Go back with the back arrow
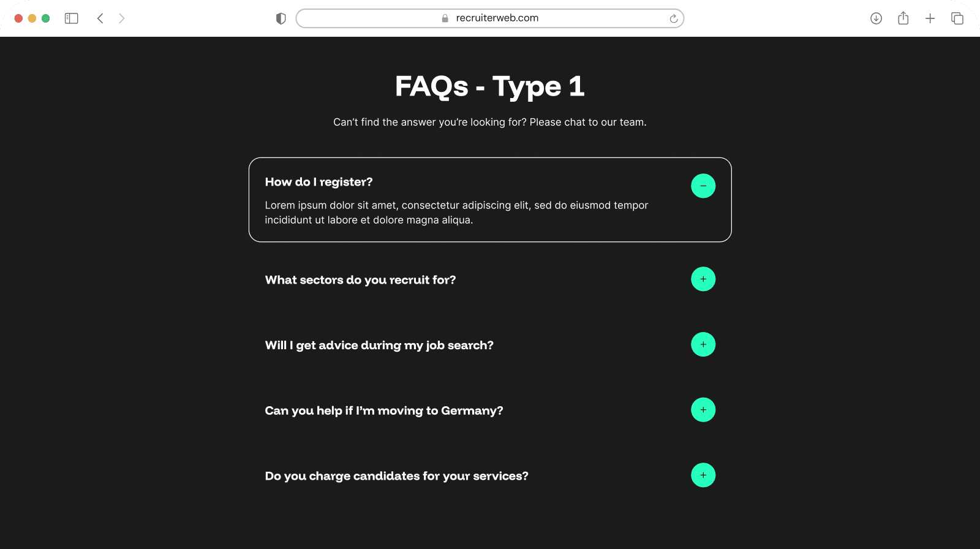Screen dimensions: 980x549 click(x=100, y=18)
